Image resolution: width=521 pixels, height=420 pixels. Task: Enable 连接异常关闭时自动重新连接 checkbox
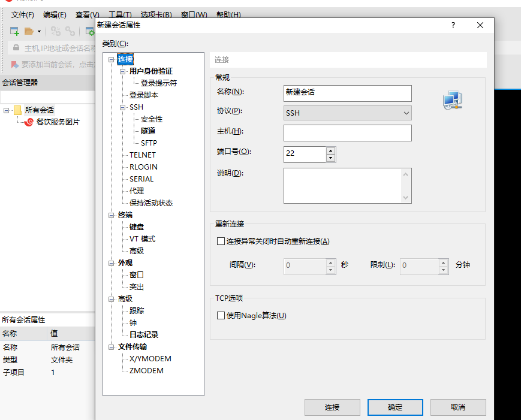pos(221,241)
